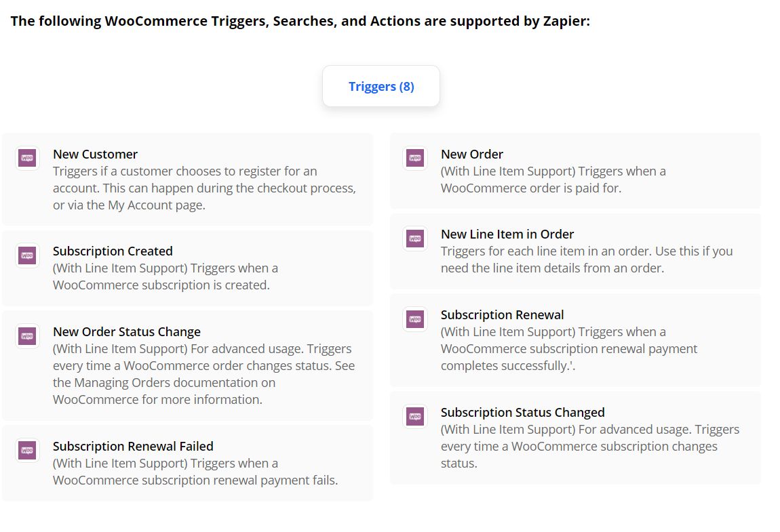Click the WooCommerce icon beside Subscription Renewal
This screenshot has width=780, height=532.
pos(415,319)
